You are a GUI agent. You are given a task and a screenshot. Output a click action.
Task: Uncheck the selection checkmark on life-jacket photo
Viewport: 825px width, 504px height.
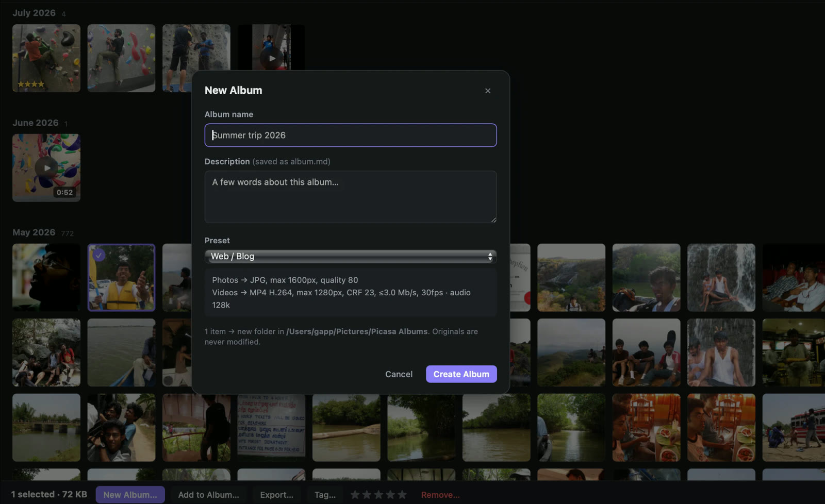(98, 255)
